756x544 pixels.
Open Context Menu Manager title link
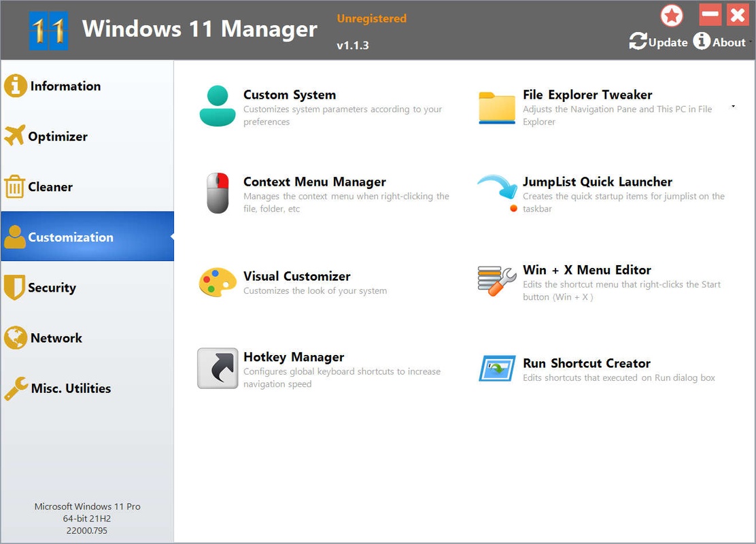pyautogui.click(x=314, y=182)
